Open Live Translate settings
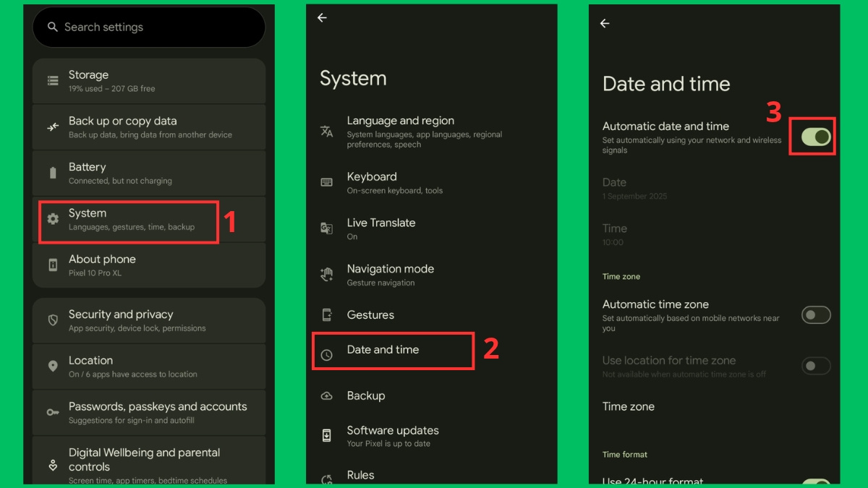The width and height of the screenshot is (868, 488). [432, 228]
